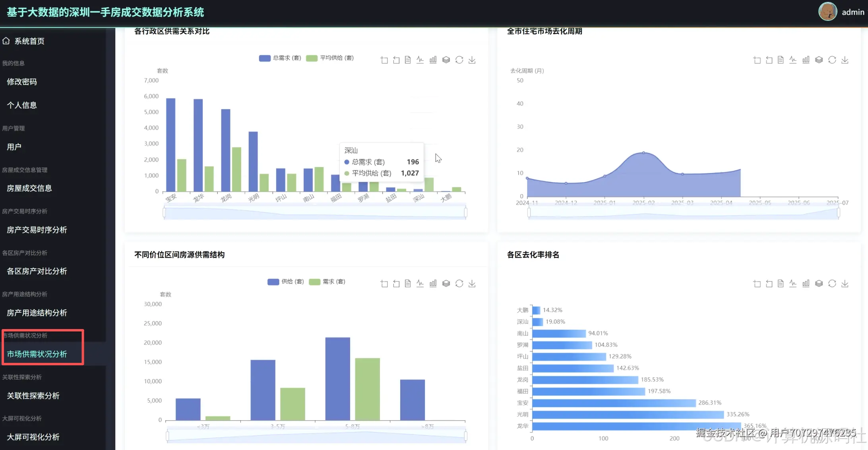This screenshot has height=450, width=868.
Task: Toggle 平均供给 (套) legend series
Action: click(330, 58)
